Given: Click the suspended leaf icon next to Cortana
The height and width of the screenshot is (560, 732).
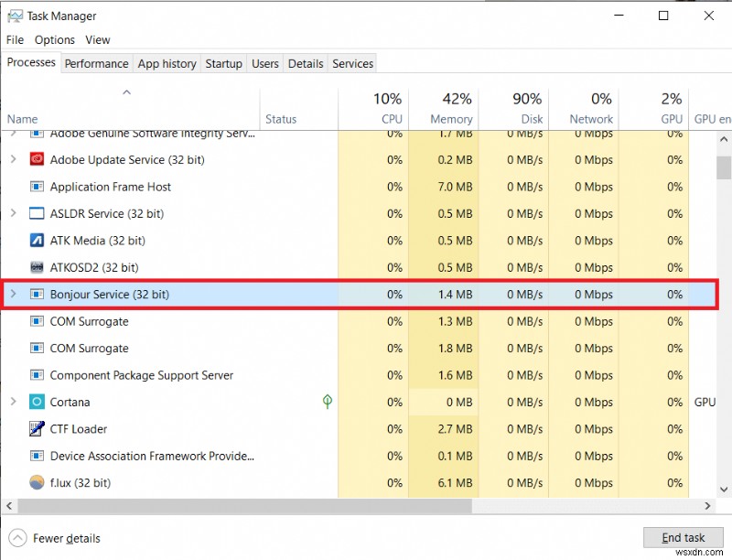Looking at the screenshot, I should click(x=327, y=402).
